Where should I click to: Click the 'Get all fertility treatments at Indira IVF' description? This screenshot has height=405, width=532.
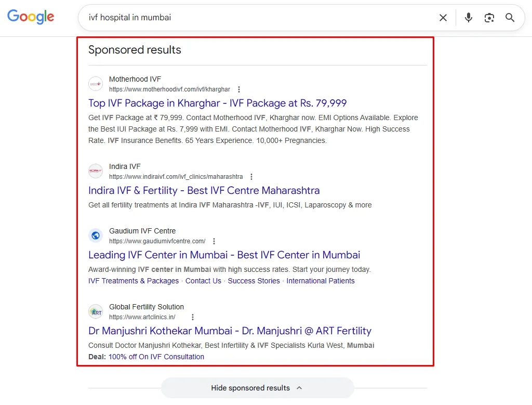point(230,205)
